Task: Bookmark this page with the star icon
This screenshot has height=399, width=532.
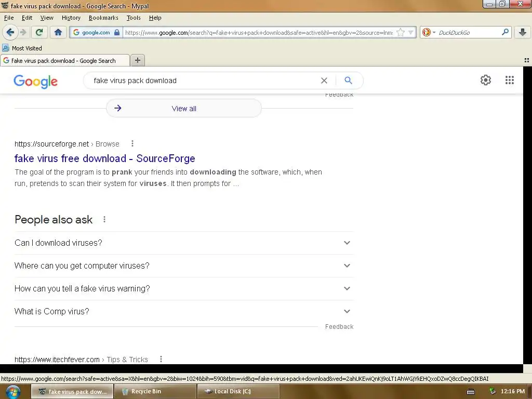Action: (x=401, y=33)
